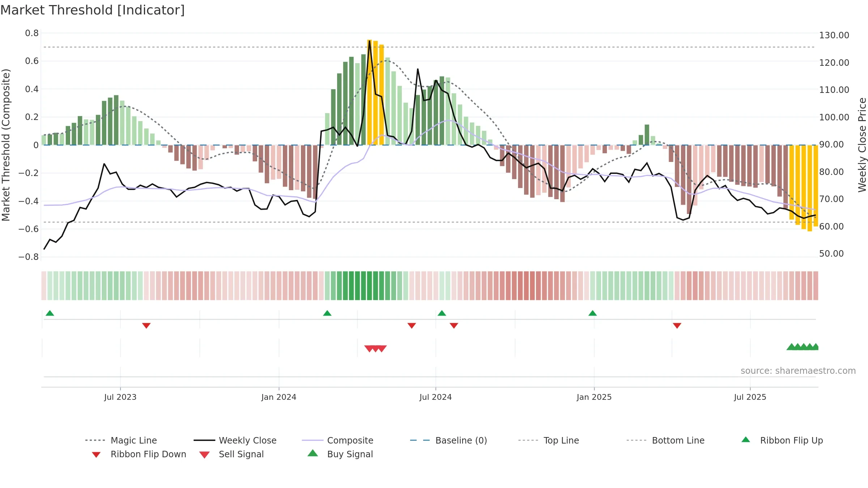The image size is (868, 488).
Task: Click the tallest yellow bar at the 2024 peak
Action: (369, 92)
